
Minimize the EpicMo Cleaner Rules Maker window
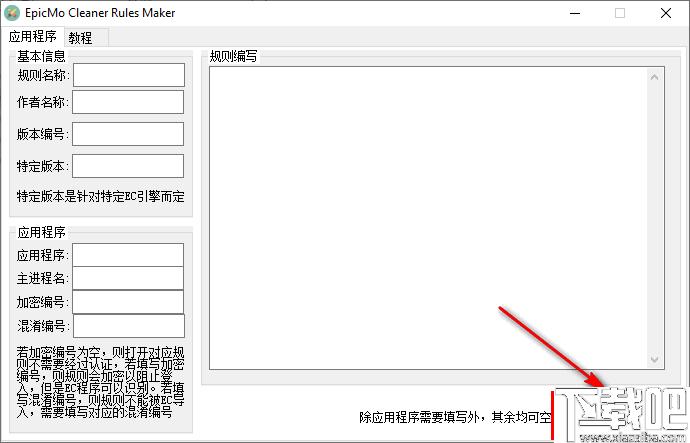point(575,13)
